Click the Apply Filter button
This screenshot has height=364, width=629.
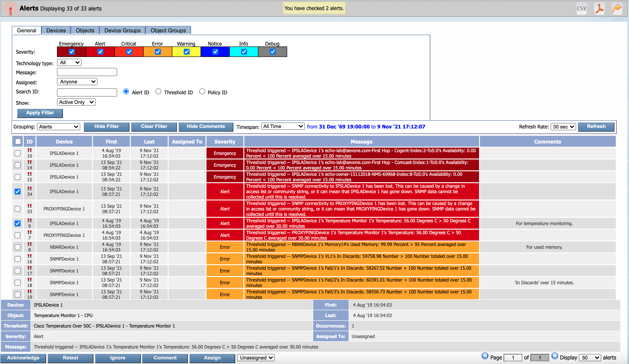(x=40, y=113)
